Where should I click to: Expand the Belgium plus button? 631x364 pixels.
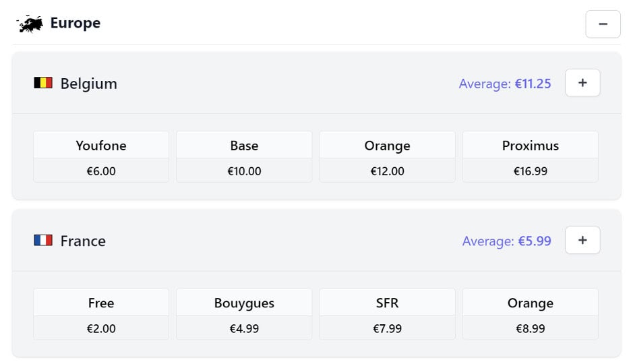point(582,83)
